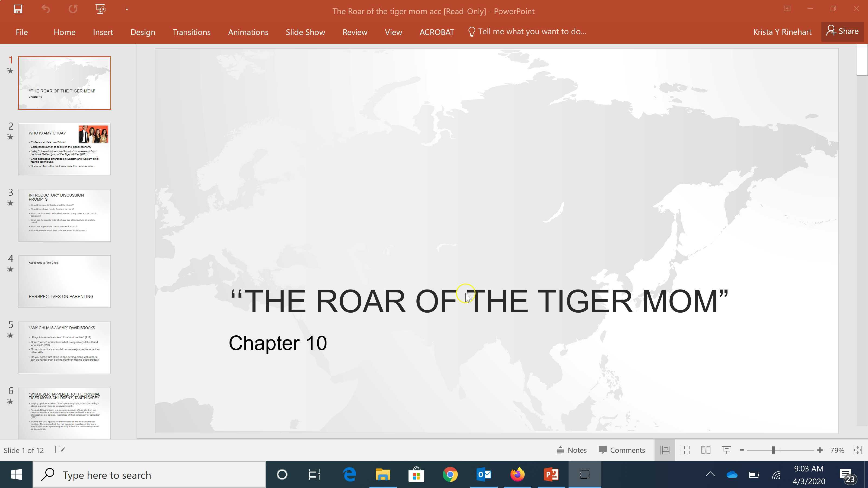Viewport: 868px width, 488px height.
Task: Switch to the Transitions tab
Action: [x=192, y=32]
